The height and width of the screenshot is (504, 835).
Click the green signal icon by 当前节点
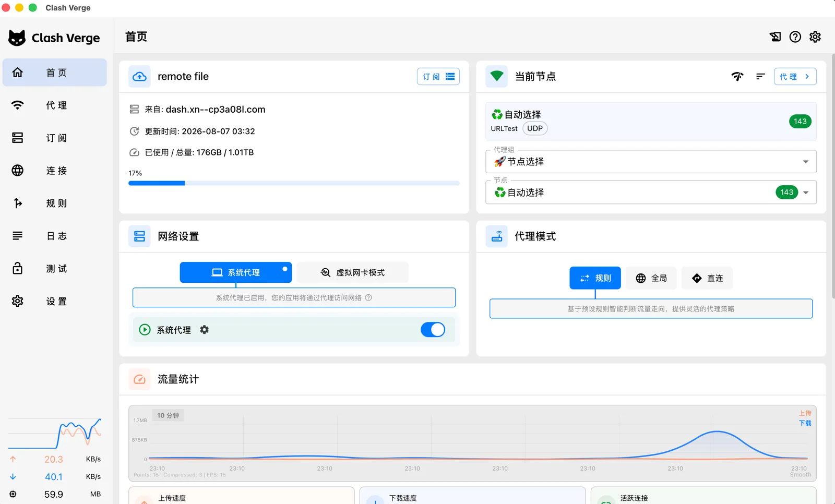497,76
